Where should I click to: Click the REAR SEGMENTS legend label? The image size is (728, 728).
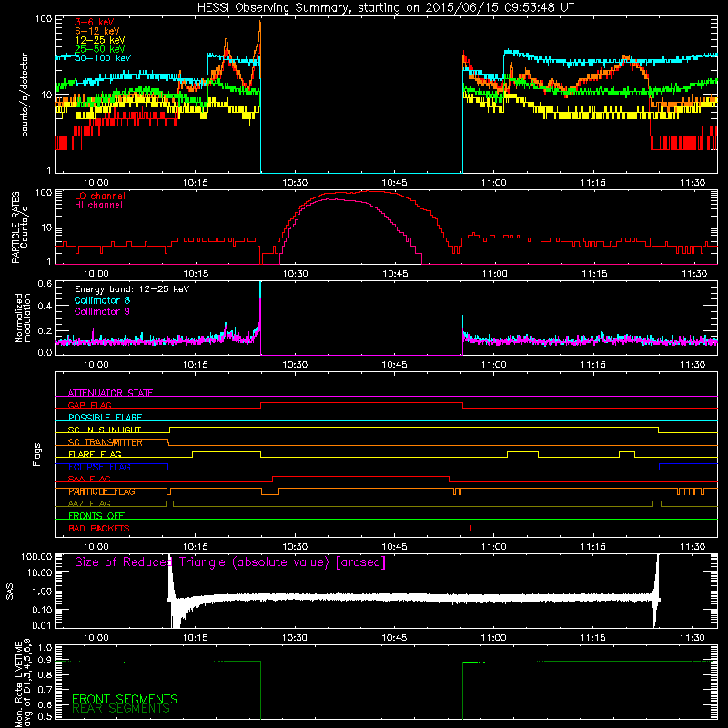click(121, 709)
